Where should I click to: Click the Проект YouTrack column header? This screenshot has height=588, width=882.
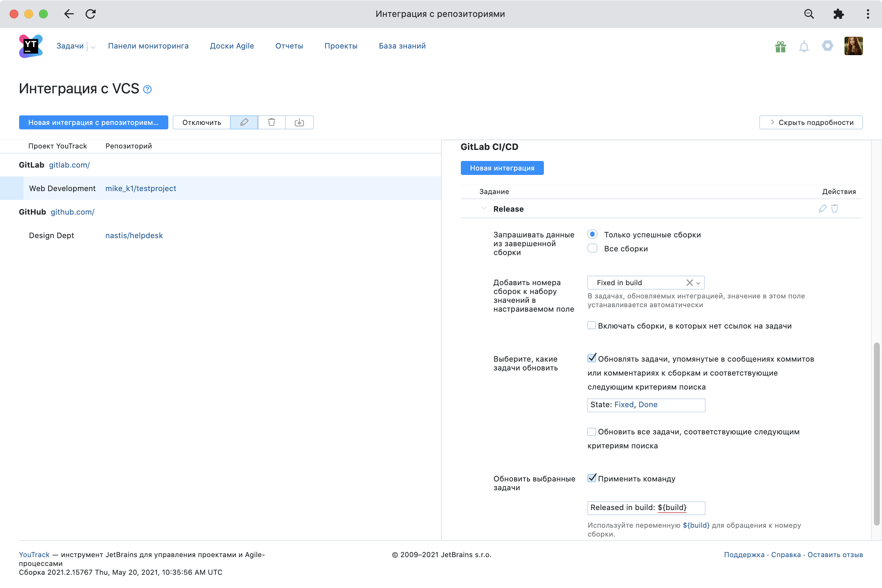[x=57, y=146]
